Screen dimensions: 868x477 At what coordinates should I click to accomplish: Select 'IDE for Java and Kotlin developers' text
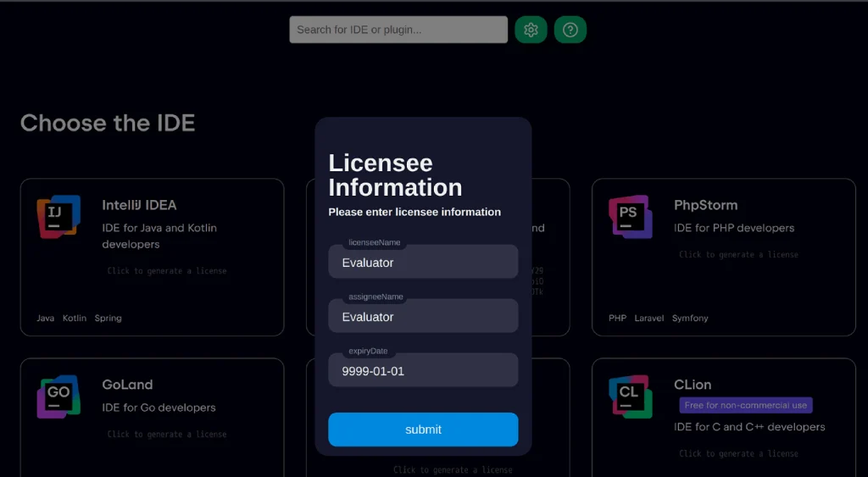(x=159, y=236)
